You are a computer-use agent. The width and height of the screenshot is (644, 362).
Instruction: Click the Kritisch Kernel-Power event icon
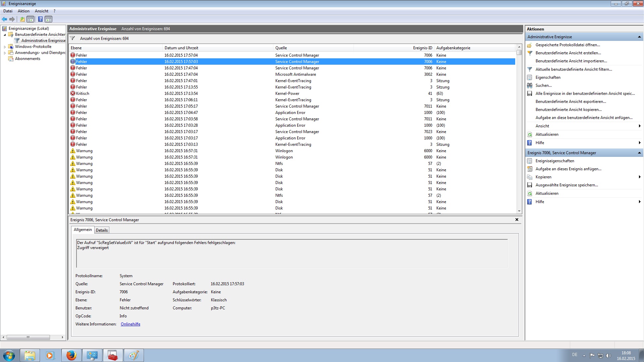pyautogui.click(x=73, y=94)
